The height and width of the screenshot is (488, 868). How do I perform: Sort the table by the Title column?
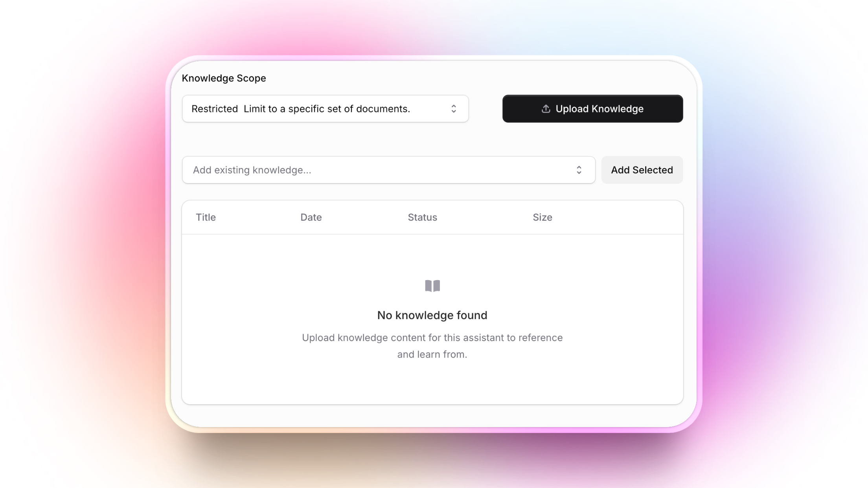point(206,217)
